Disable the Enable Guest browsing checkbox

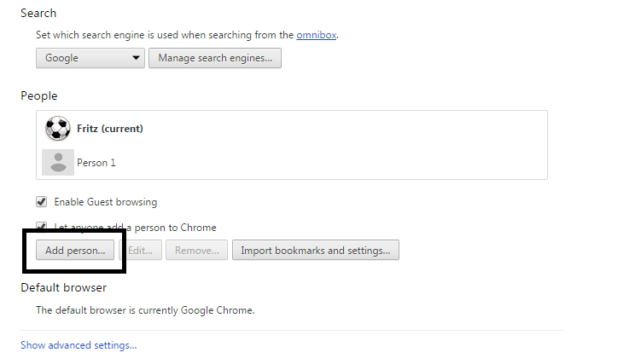[x=41, y=202]
